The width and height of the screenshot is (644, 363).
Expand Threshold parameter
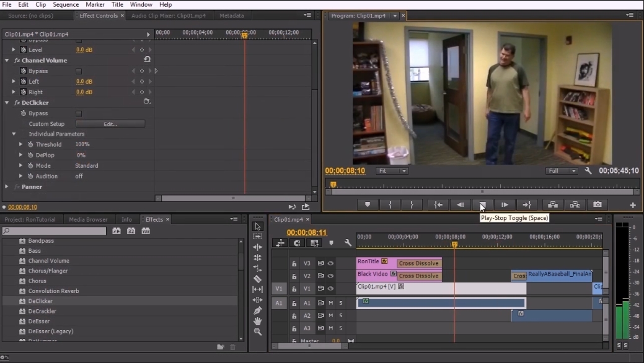20,144
